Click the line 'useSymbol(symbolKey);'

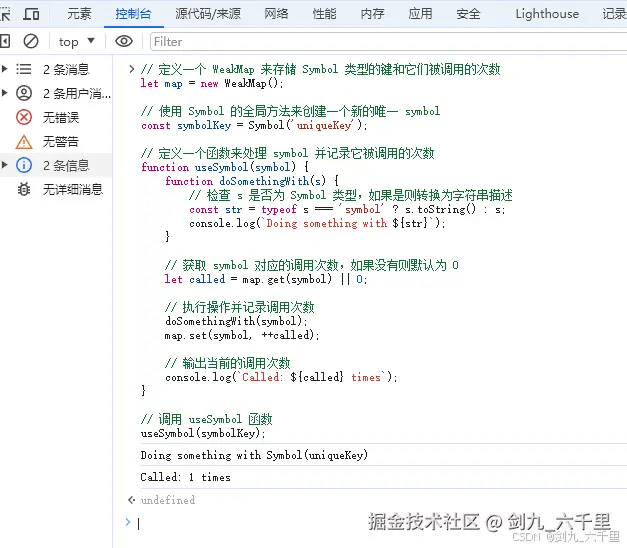tap(203, 433)
